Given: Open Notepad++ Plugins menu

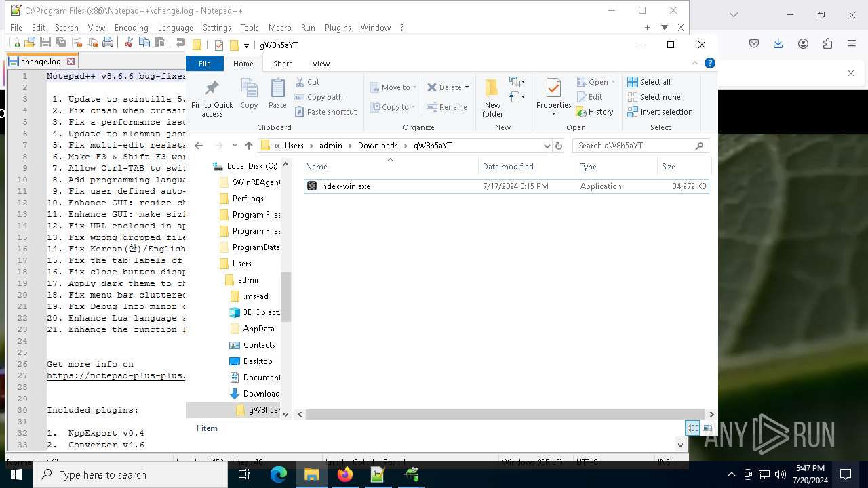Looking at the screenshot, I should (x=338, y=28).
